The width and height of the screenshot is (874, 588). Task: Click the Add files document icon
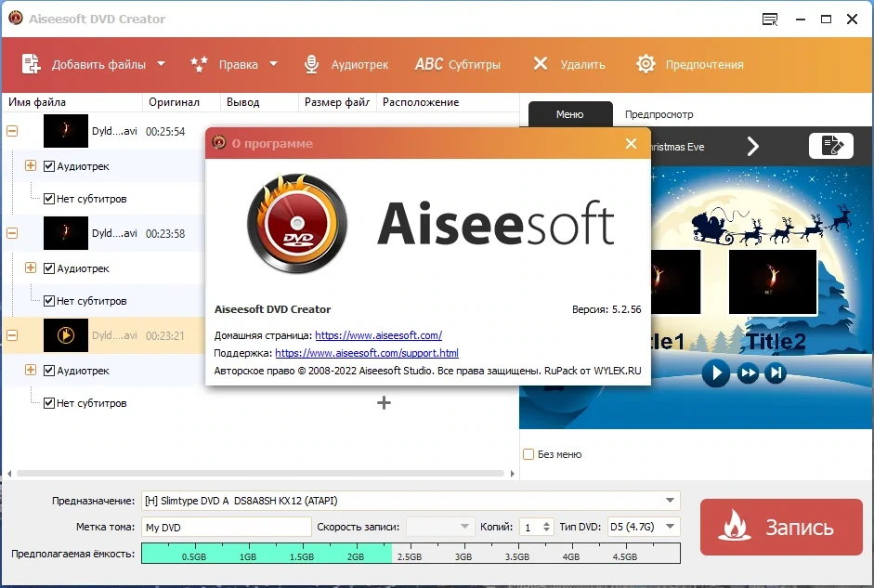pyautogui.click(x=32, y=64)
